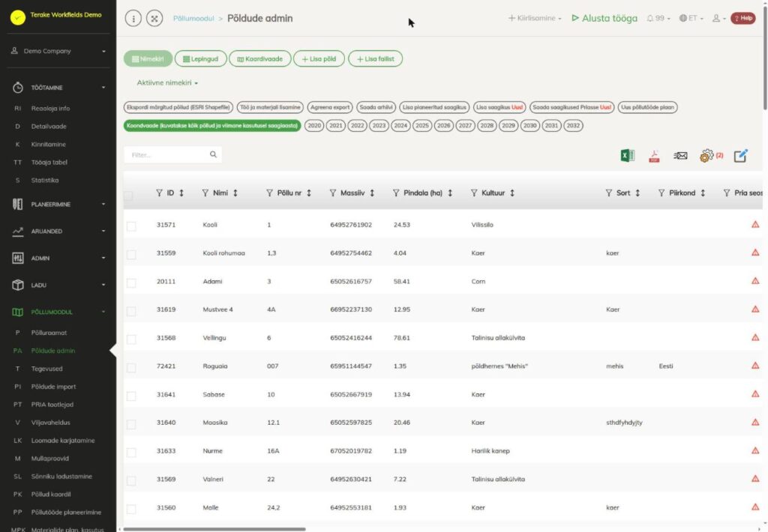Select the 2024 season filter
768x532 pixels.
pos(400,125)
